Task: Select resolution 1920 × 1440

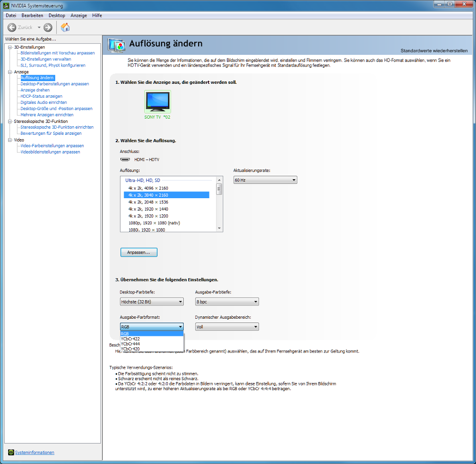Action: 166,209
